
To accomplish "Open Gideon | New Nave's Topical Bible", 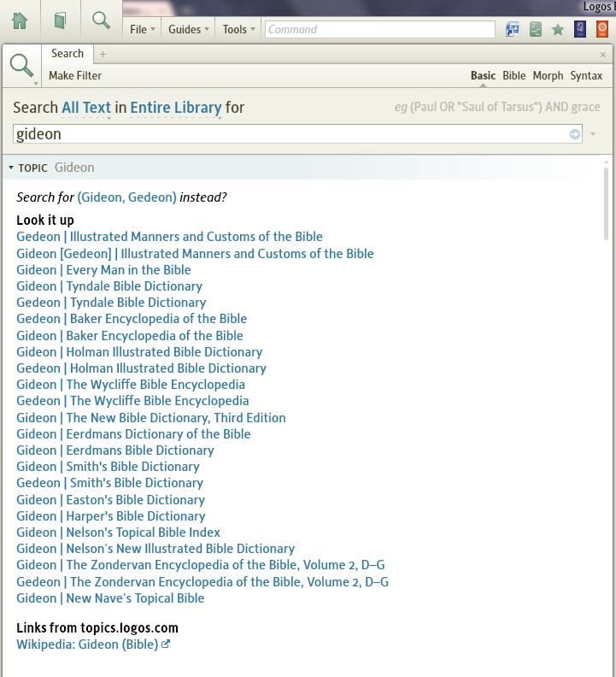I will [x=110, y=598].
